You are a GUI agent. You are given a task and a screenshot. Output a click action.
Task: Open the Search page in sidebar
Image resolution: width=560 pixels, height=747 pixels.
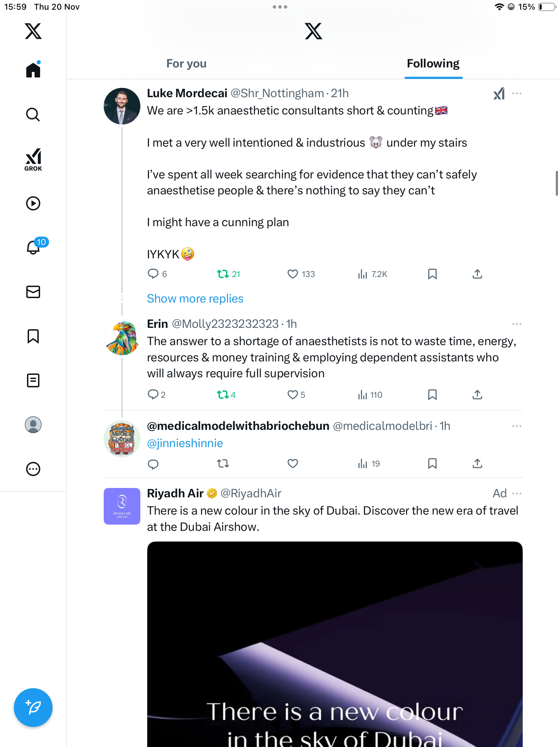pos(33,114)
